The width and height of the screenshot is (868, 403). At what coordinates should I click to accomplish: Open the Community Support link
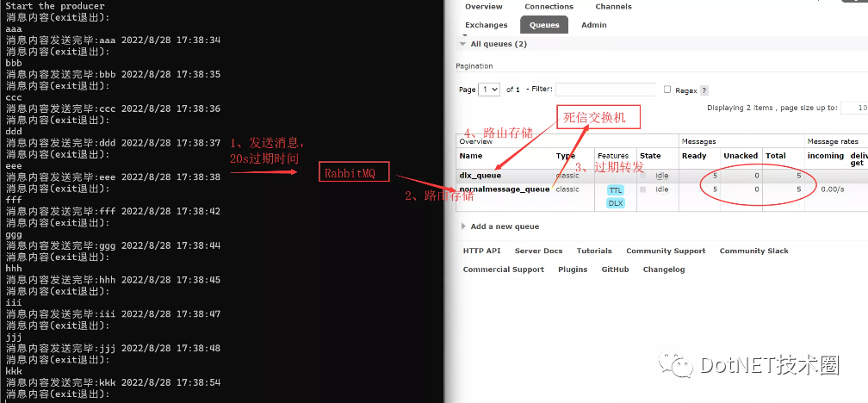tap(666, 251)
